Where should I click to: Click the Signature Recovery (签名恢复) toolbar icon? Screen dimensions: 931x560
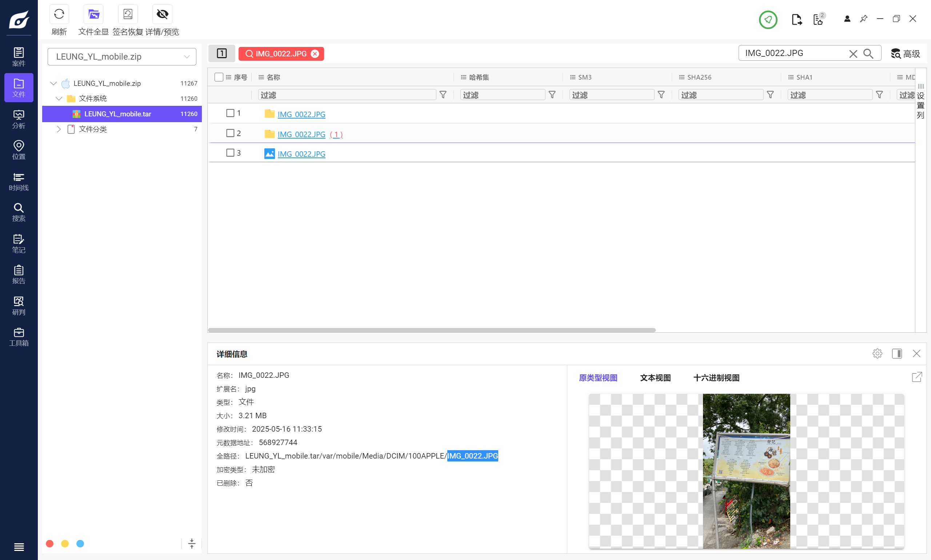pos(128,14)
